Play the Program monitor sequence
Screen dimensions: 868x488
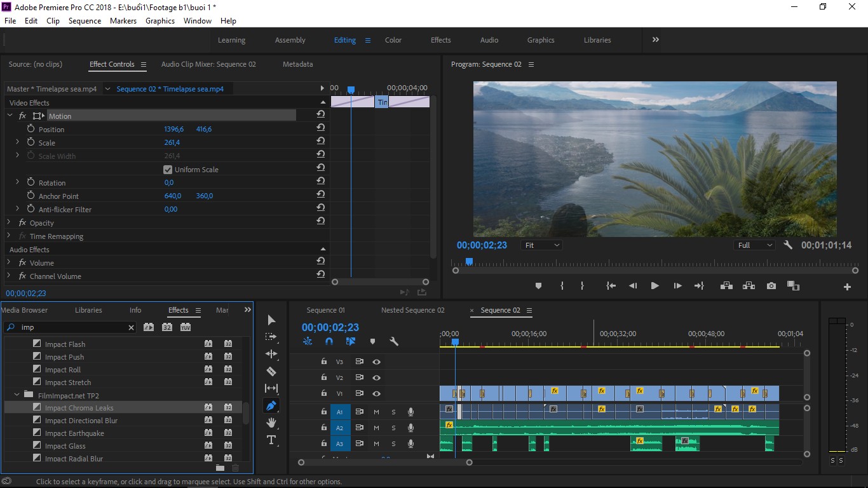654,286
